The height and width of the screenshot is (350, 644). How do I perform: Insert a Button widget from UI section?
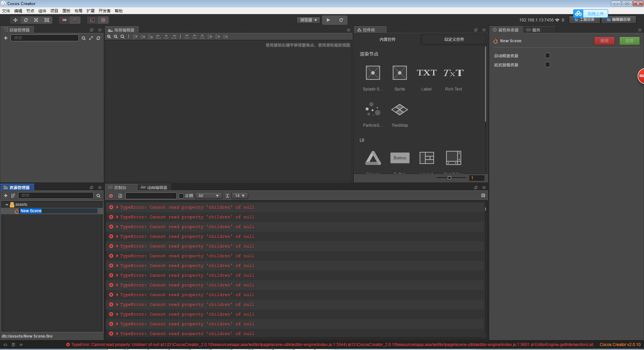pyautogui.click(x=400, y=158)
